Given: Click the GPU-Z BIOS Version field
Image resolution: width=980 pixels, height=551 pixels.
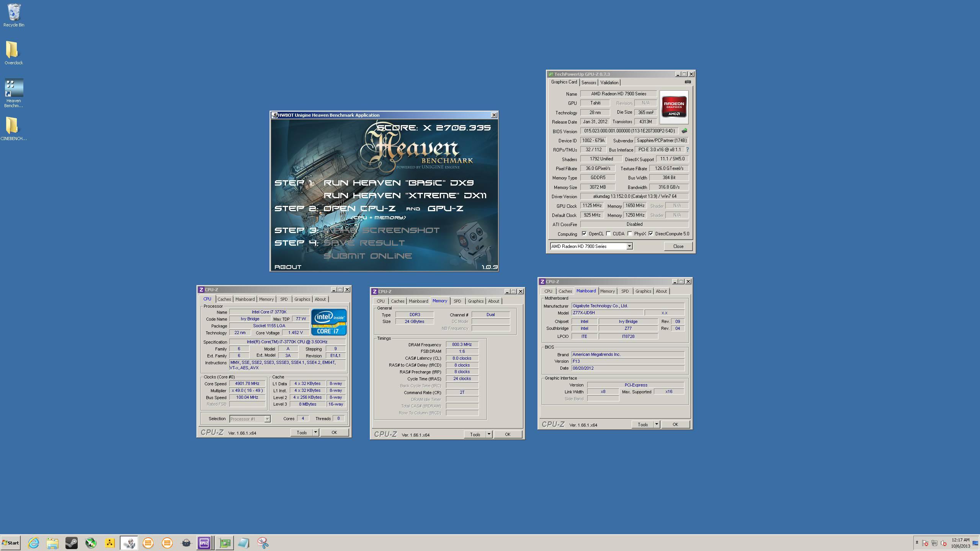Looking at the screenshot, I should click(x=629, y=131).
